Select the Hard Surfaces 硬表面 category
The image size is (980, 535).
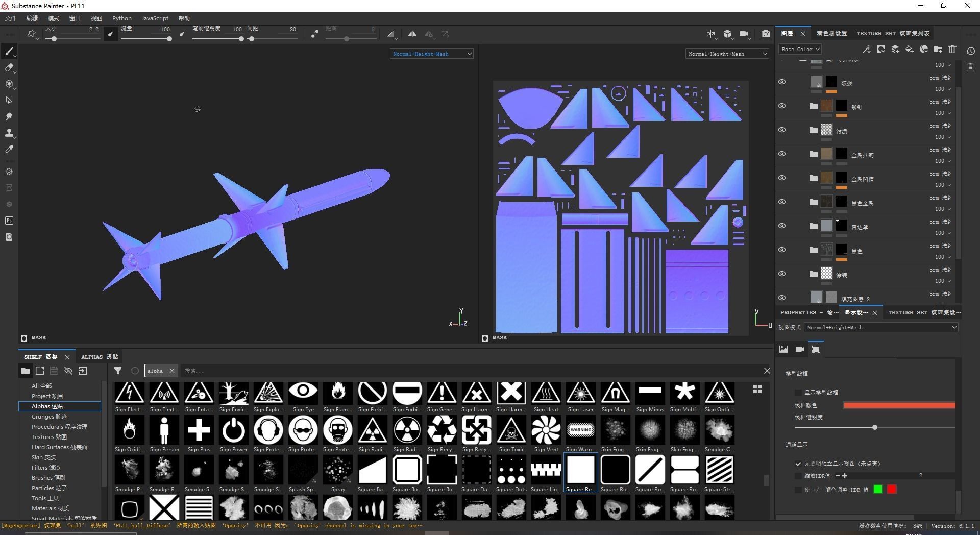[59, 447]
